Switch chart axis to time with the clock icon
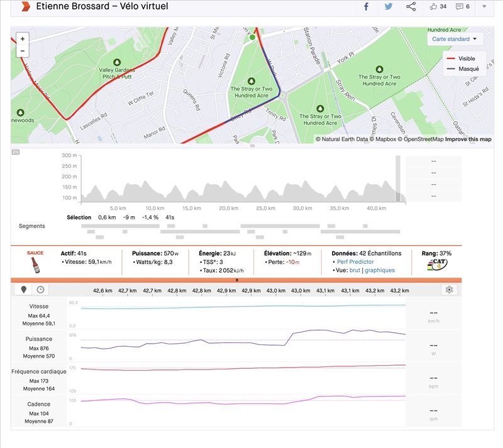Image resolution: width=503 pixels, height=448 pixels. coord(40,290)
